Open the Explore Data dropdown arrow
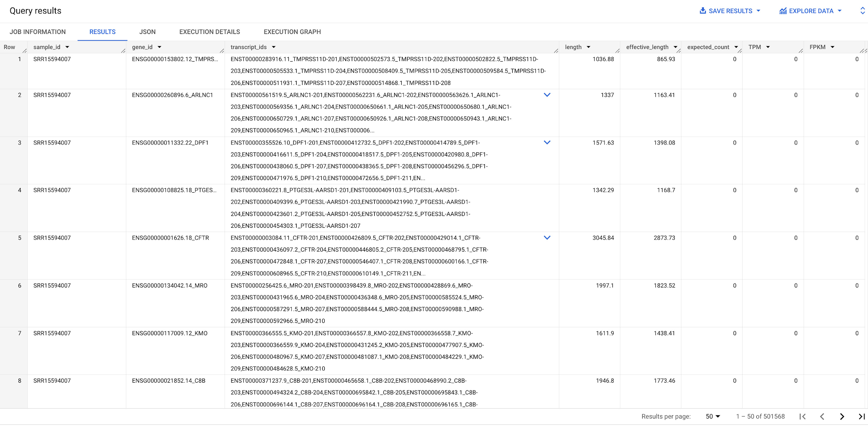The width and height of the screenshot is (868, 426). [x=840, y=11]
